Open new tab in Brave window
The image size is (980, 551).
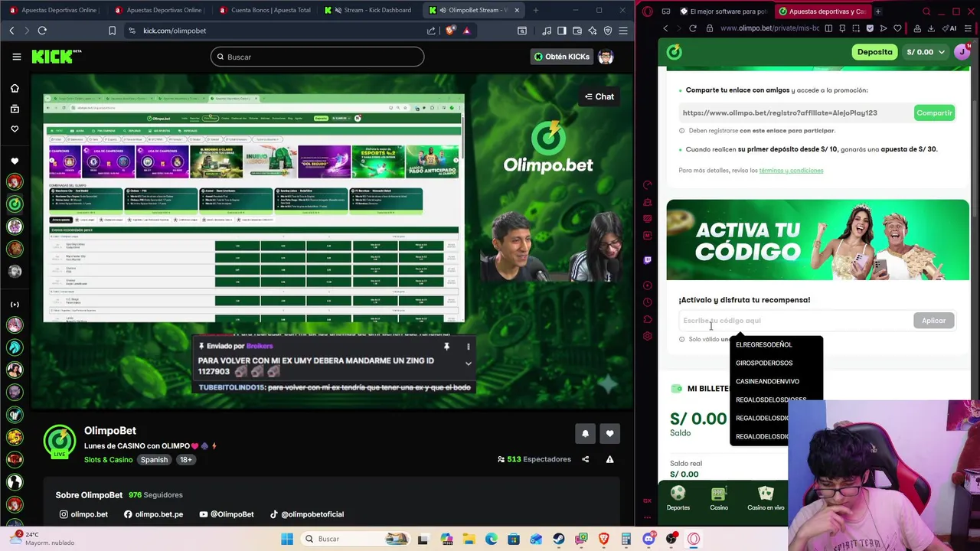coord(535,10)
